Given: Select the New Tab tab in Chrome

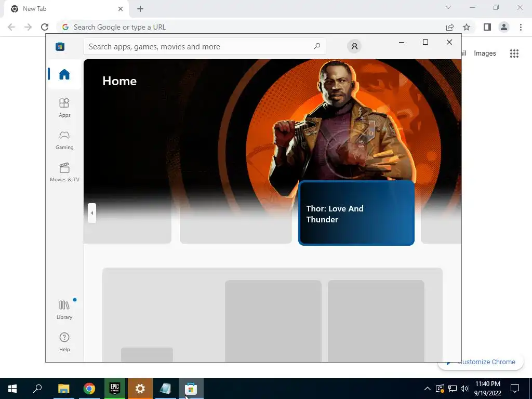Looking at the screenshot, I should click(x=66, y=9).
